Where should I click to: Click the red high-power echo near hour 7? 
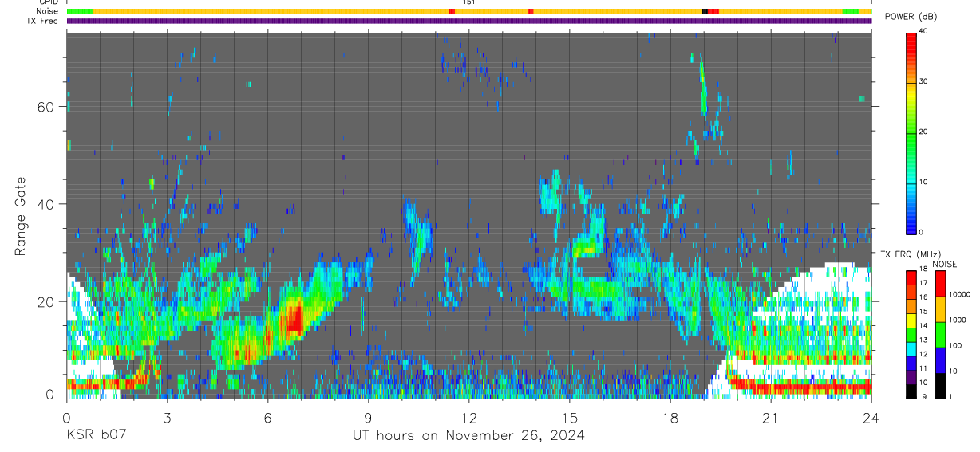tap(294, 317)
